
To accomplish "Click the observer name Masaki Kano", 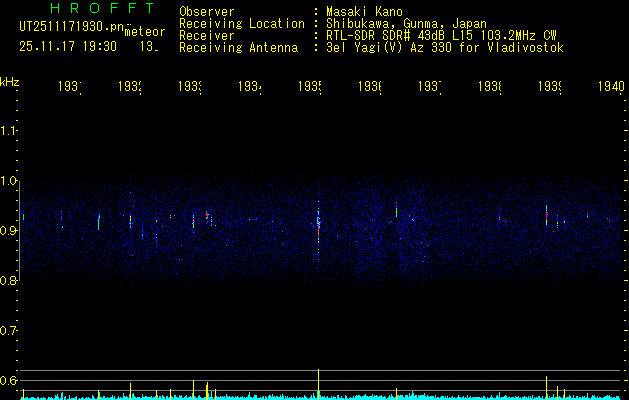I will click(365, 11).
